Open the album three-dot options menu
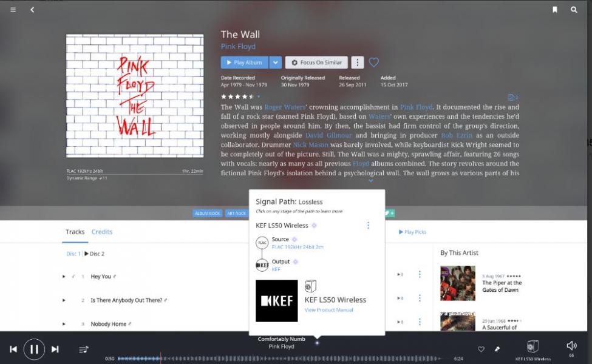 [x=358, y=62]
